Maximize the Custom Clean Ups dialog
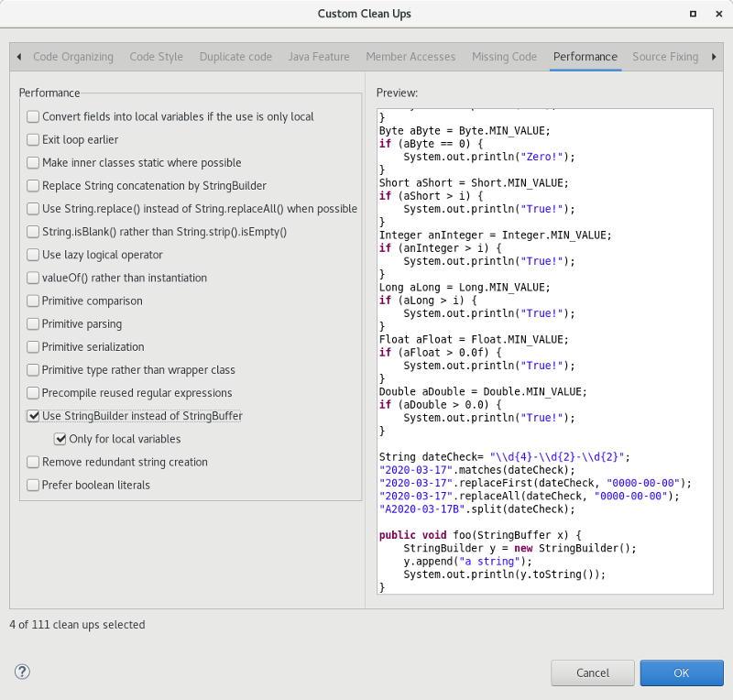The width and height of the screenshot is (733, 700). [x=693, y=14]
